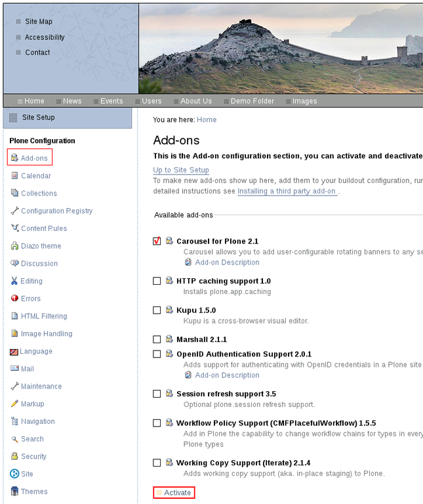Open the Contact link

pos(37,52)
